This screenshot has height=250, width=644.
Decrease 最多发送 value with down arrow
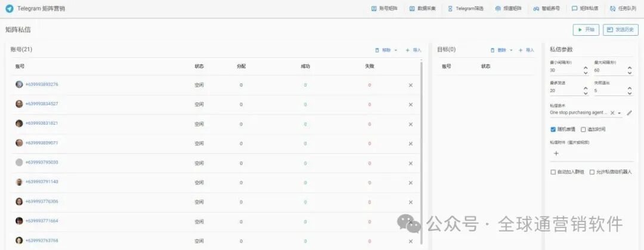click(x=586, y=93)
